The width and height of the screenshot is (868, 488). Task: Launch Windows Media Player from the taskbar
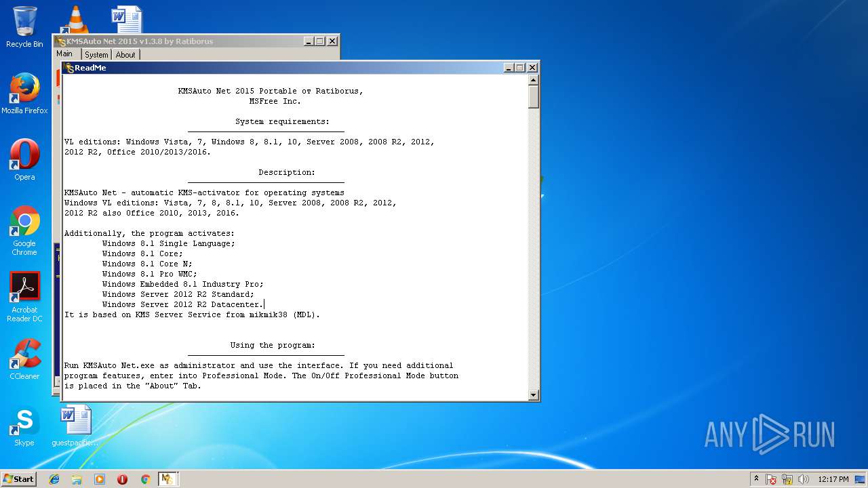pos(100,479)
